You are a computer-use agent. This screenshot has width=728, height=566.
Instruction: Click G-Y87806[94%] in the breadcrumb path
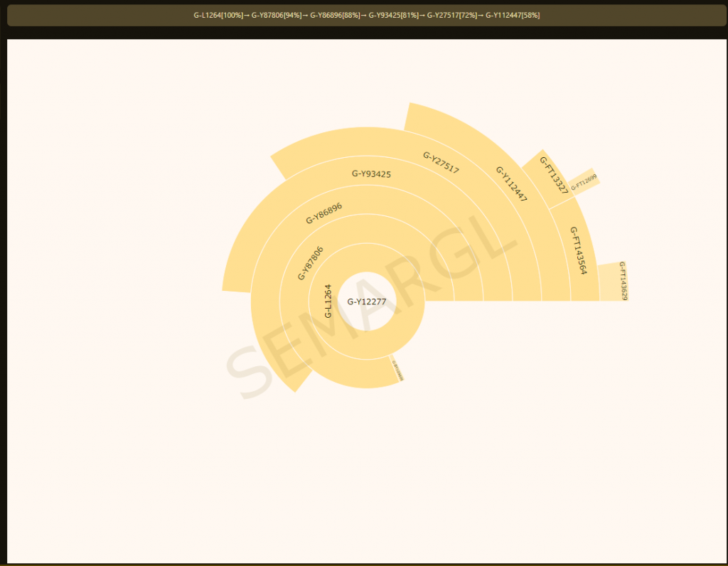(276, 15)
